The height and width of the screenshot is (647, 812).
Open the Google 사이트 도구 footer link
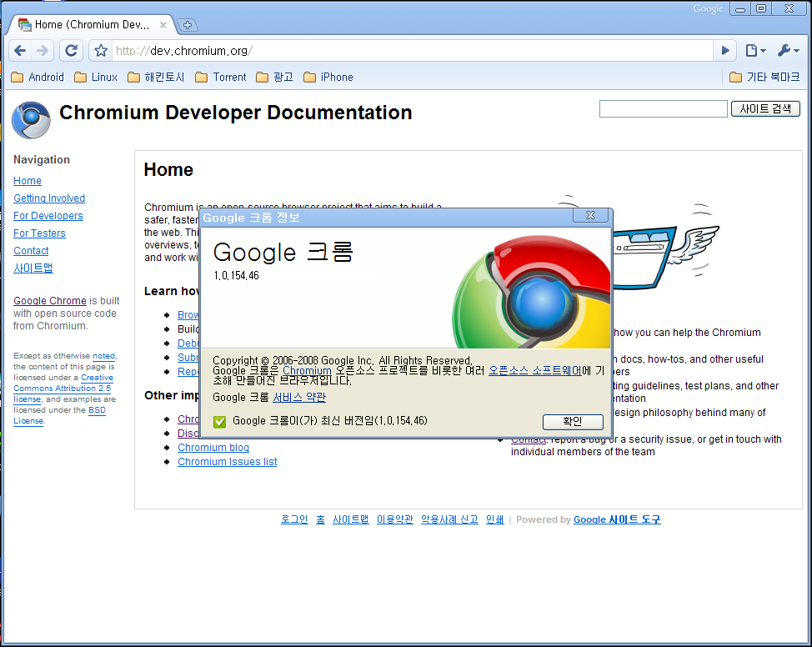[x=617, y=519]
